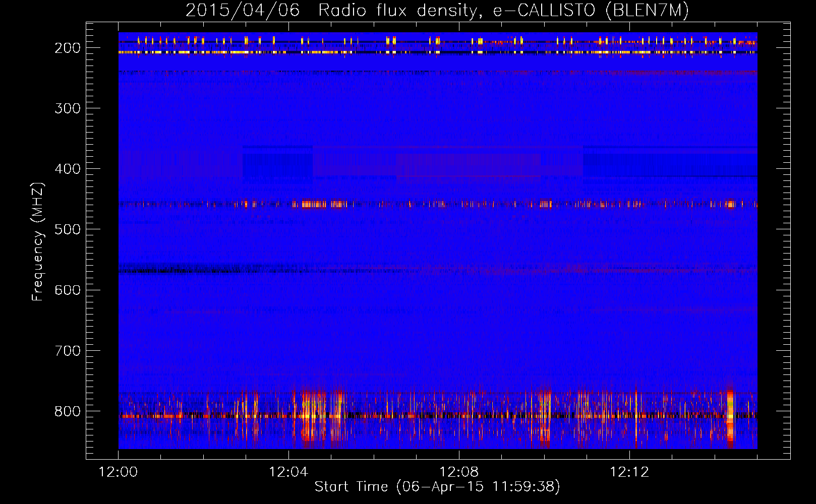Click the 'Start Time' x-axis label

click(351, 486)
